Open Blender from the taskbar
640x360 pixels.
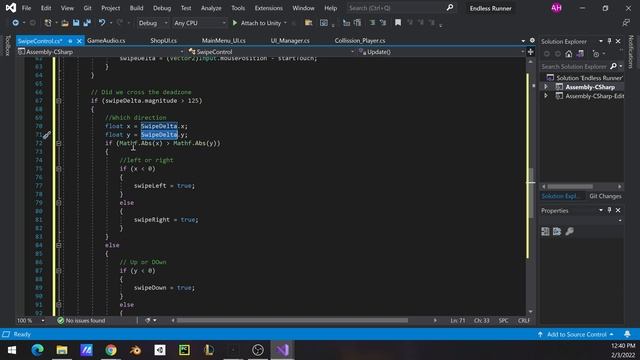coord(135,350)
